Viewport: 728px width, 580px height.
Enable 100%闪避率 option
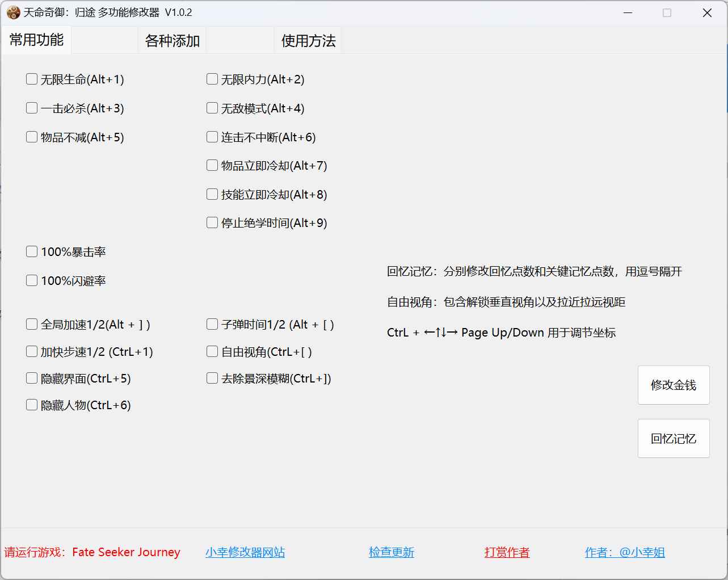pos(32,280)
